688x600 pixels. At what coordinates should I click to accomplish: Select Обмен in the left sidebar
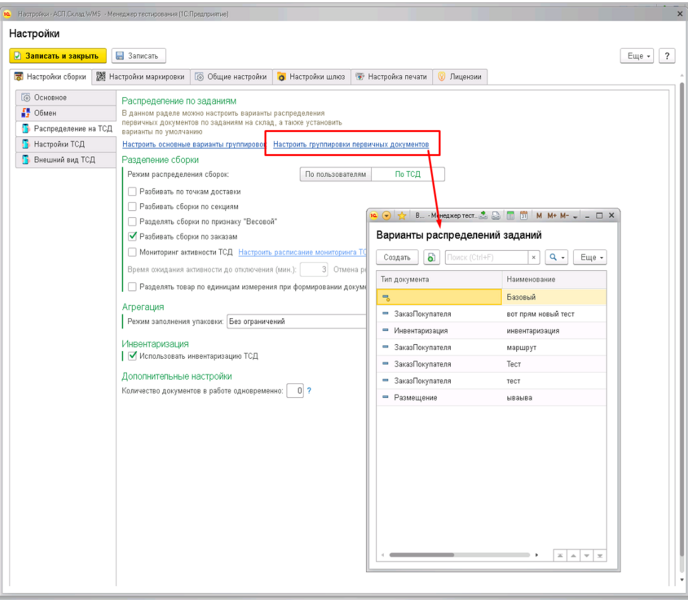tap(66, 113)
